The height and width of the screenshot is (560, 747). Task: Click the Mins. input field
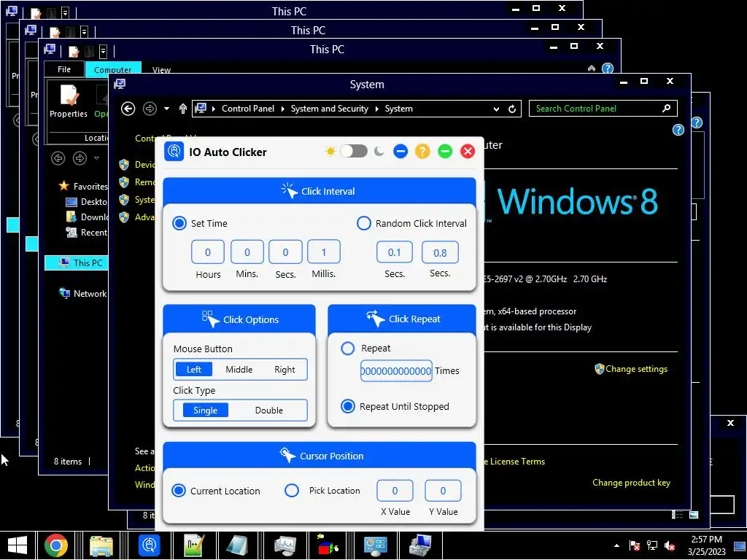pyautogui.click(x=247, y=252)
